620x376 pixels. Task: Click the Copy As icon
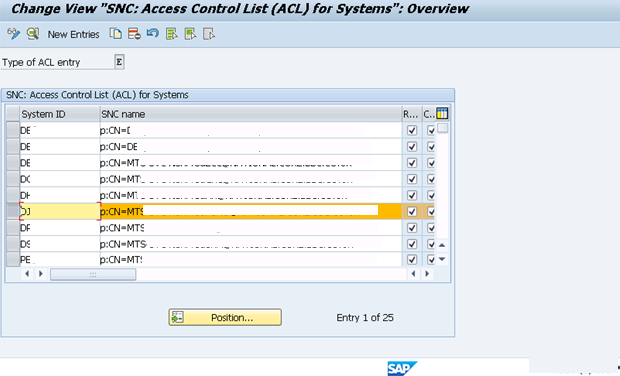coord(115,34)
